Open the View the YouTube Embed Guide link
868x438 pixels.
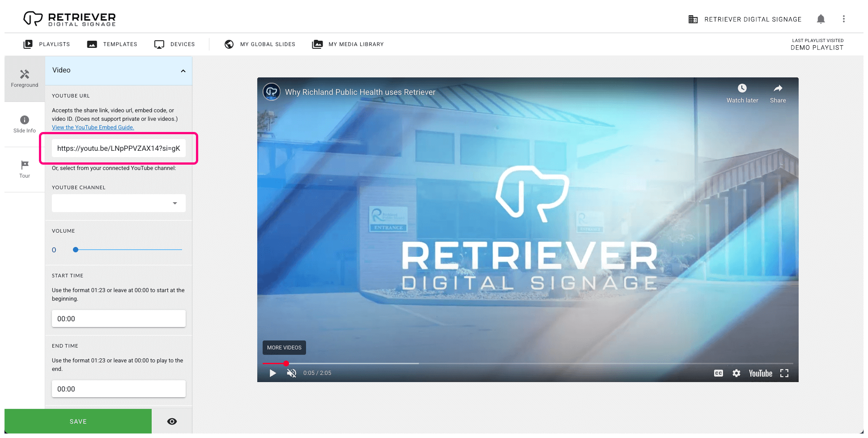click(93, 128)
